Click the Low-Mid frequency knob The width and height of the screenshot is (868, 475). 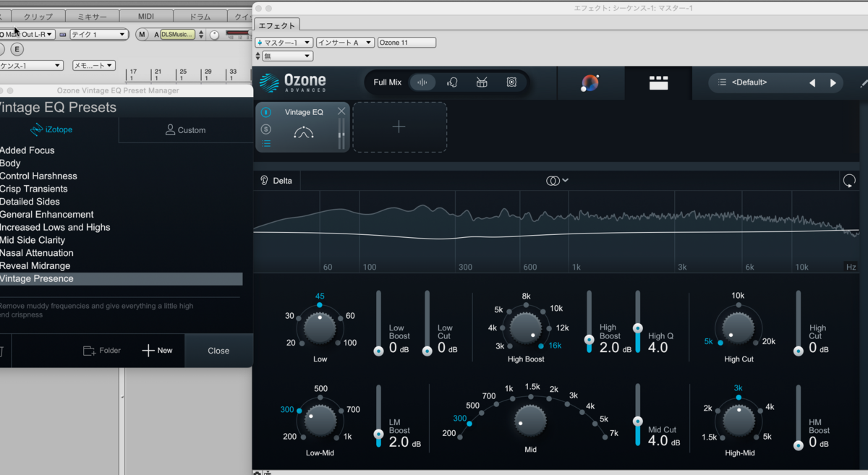pos(320,421)
